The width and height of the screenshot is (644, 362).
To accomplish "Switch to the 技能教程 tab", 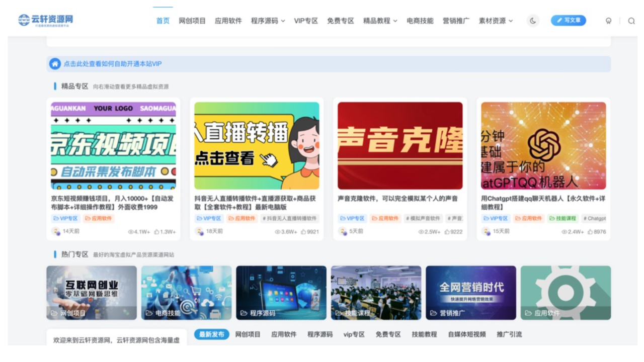I will pos(425,334).
